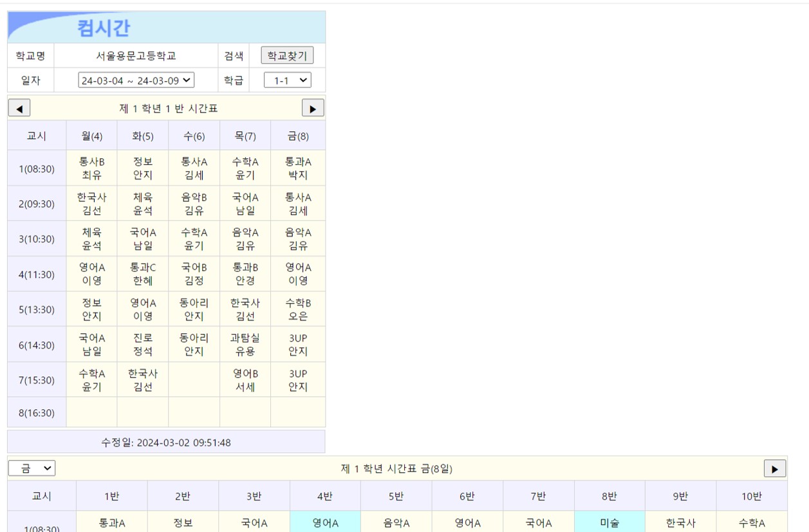This screenshot has width=809, height=532.
Task: Click the 목(7) column header
Action: point(245,136)
